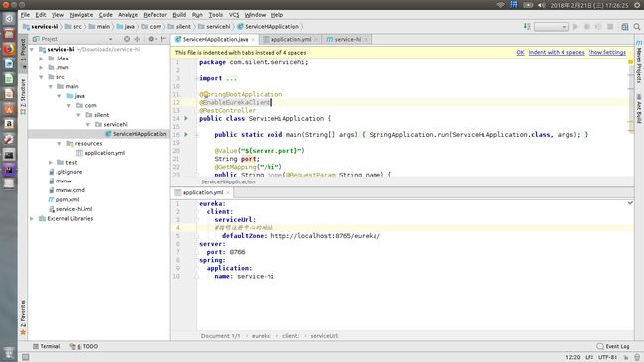Collapse the service-hi project root

pyautogui.click(x=32, y=50)
